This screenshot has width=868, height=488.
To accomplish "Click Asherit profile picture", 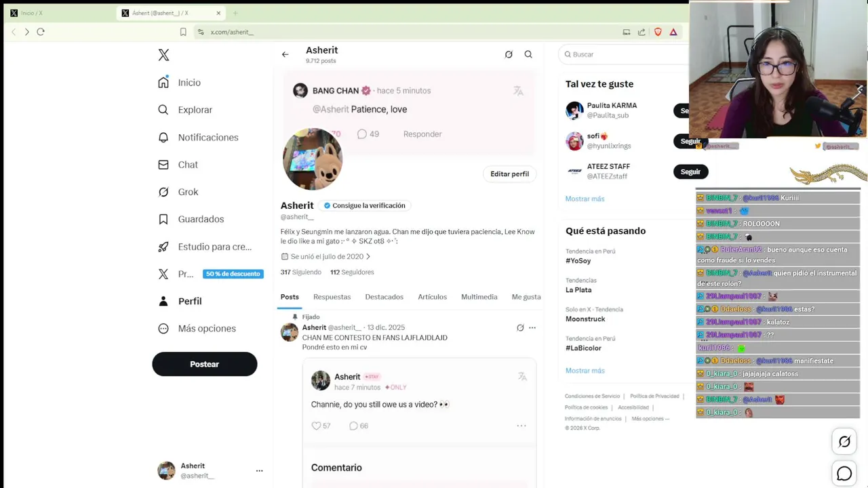I will [x=313, y=159].
